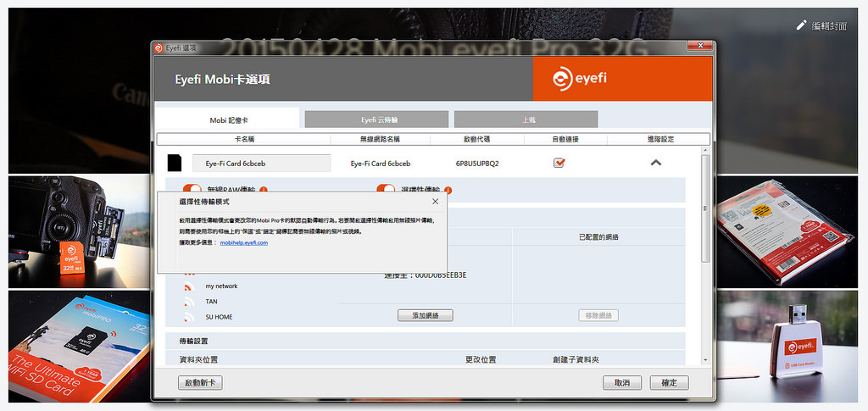Collapse the 進階設定 chevron
Viewport: 868px width, 411px height.
656,163
